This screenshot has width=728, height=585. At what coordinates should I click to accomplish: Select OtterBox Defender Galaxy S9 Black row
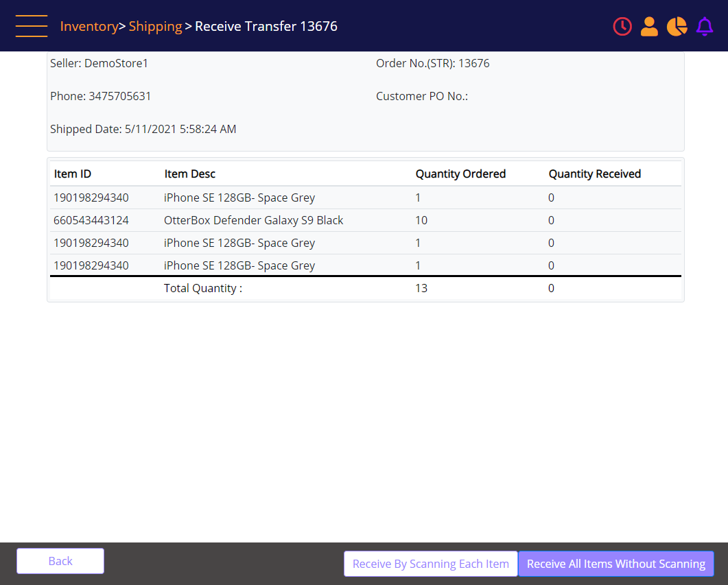(x=366, y=220)
